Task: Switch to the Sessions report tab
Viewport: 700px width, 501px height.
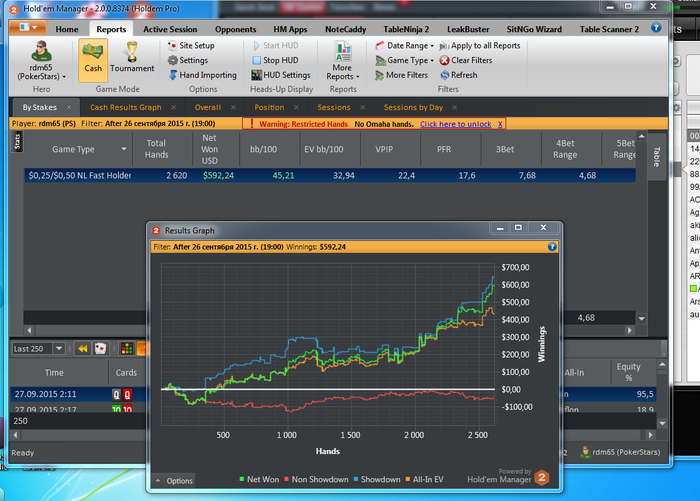Action: click(333, 107)
